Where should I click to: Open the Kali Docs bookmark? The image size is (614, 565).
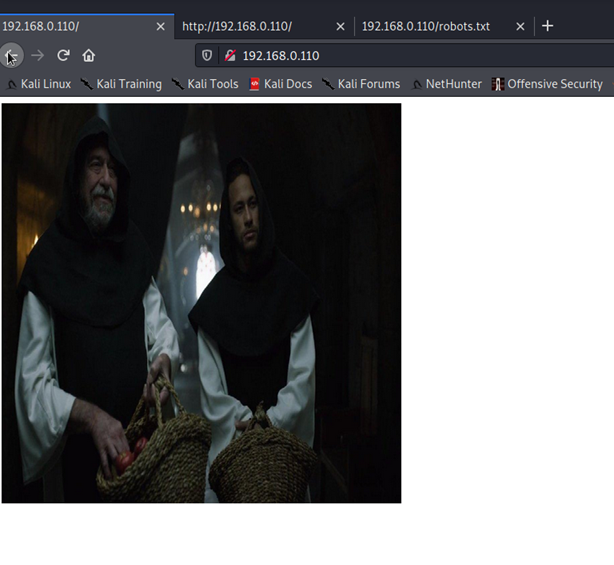281,84
